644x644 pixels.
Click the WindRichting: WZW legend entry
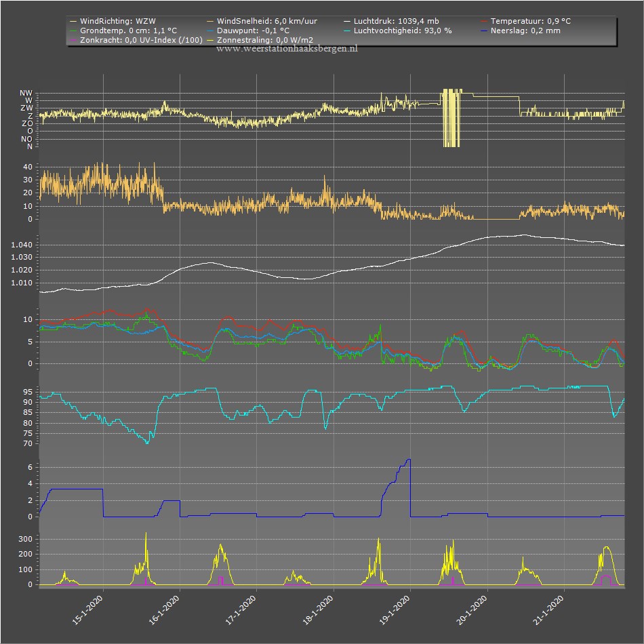tap(113, 21)
